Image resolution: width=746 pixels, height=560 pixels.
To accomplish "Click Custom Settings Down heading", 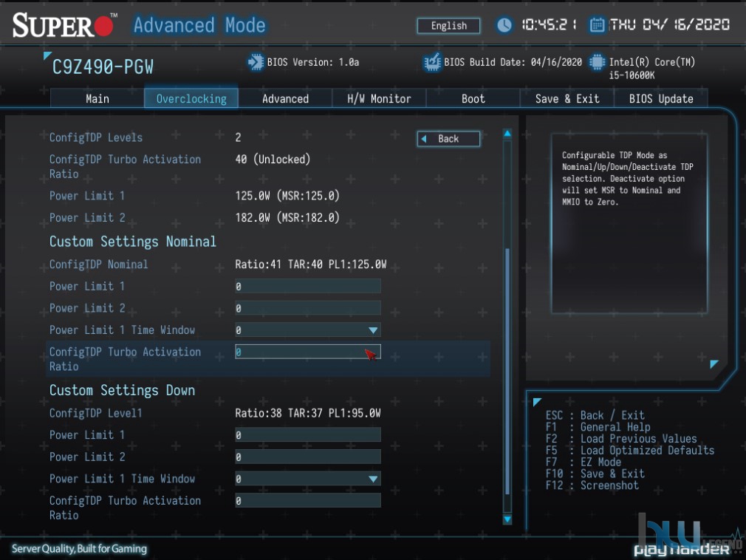I will [123, 390].
